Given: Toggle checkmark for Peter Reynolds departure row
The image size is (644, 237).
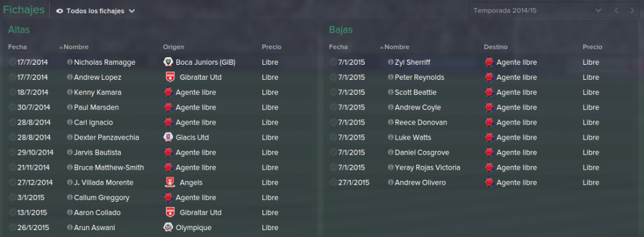Looking at the screenshot, I should point(333,77).
